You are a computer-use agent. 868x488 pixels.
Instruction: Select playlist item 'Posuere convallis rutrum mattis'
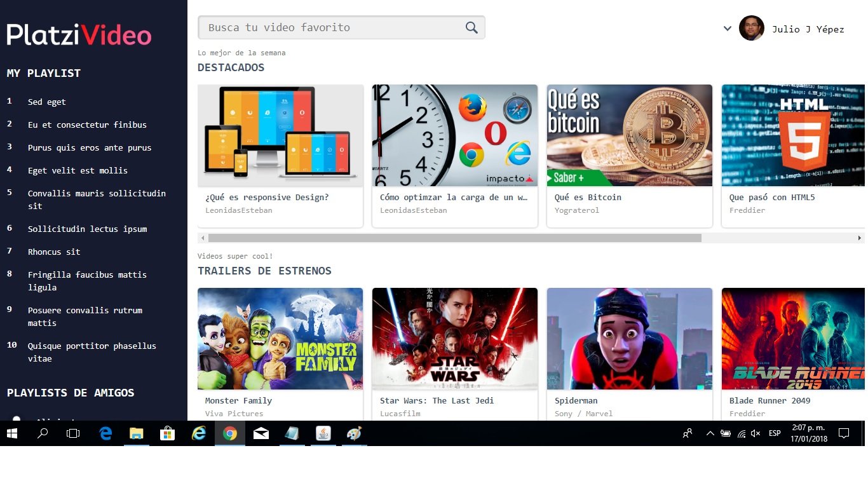85,316
